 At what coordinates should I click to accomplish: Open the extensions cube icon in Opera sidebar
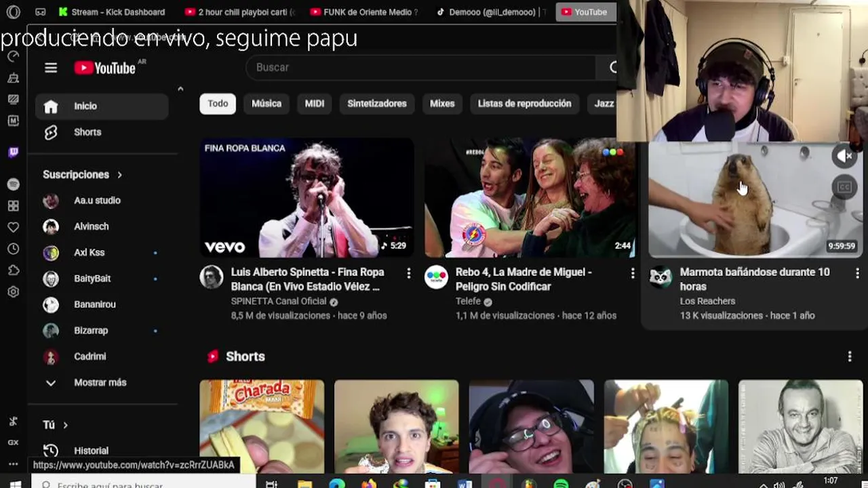coord(13,270)
